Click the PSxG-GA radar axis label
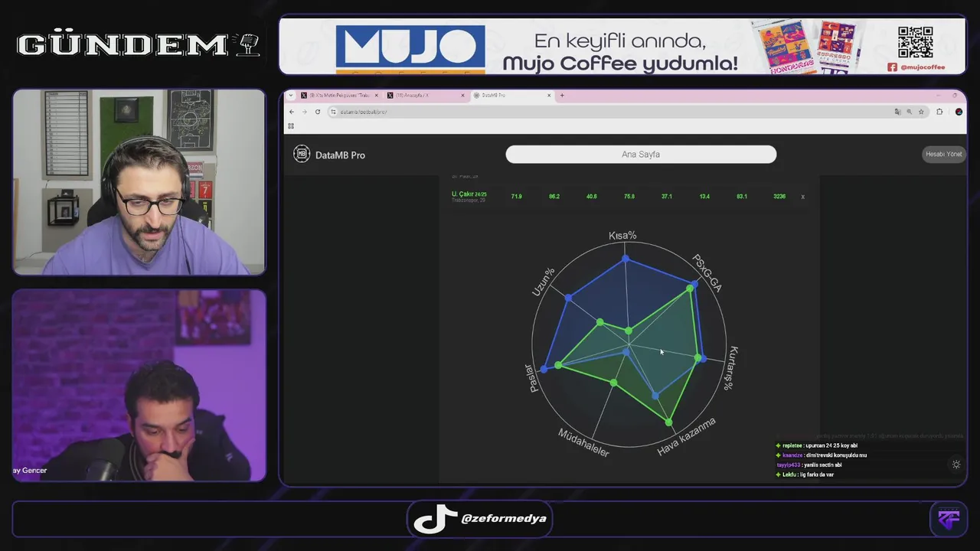980x551 pixels. pos(707,273)
